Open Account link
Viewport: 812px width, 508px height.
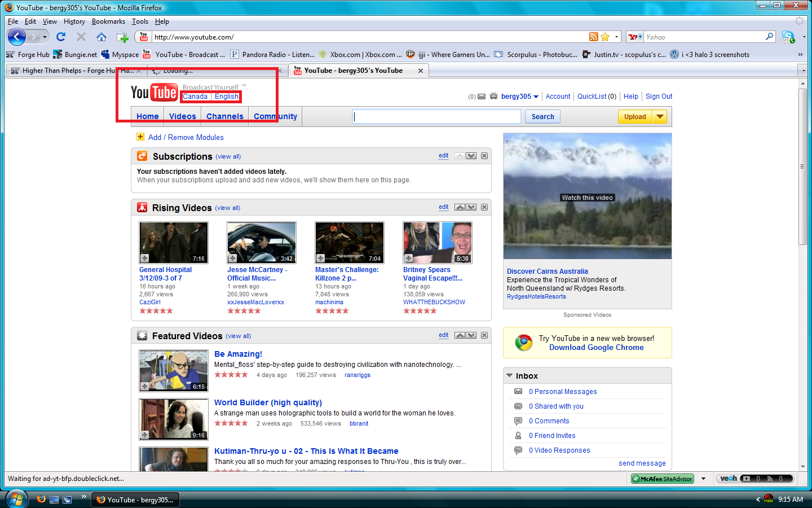click(558, 97)
